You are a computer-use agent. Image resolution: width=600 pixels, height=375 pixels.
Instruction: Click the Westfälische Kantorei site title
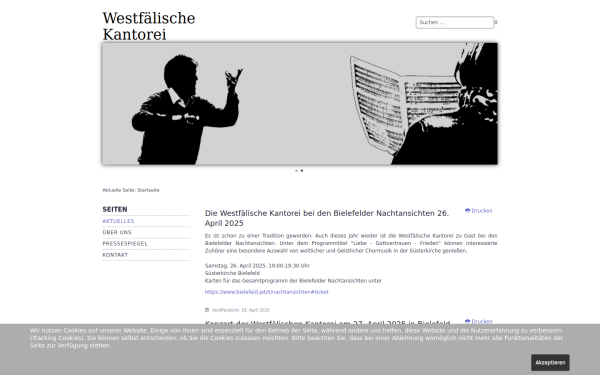pyautogui.click(x=149, y=26)
